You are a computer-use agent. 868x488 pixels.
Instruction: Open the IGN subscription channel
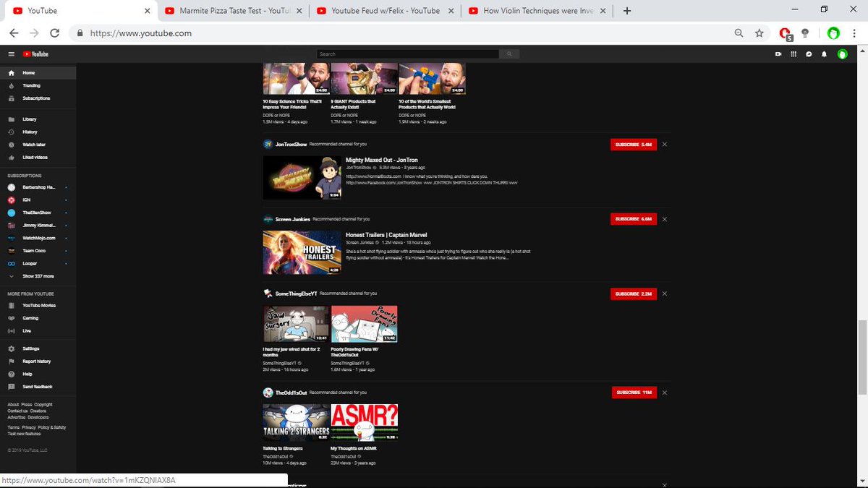[38, 200]
